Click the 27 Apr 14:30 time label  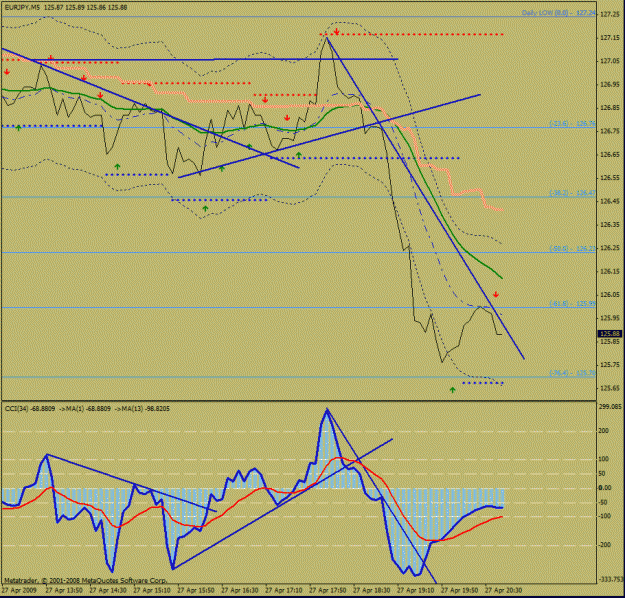pos(108,590)
